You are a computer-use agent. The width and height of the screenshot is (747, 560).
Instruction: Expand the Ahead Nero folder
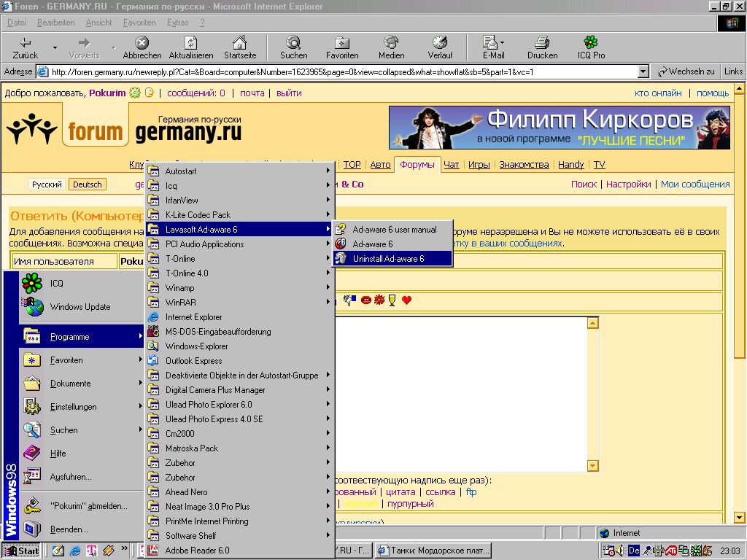pos(239,492)
